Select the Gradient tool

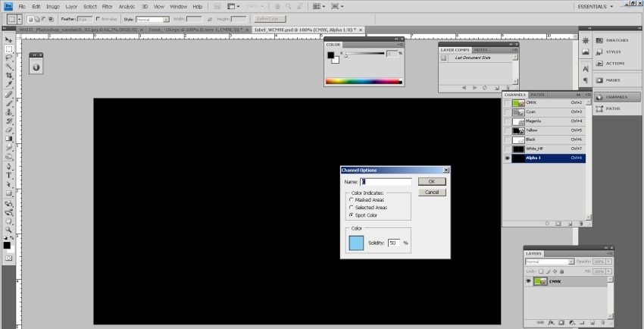[x=8, y=139]
